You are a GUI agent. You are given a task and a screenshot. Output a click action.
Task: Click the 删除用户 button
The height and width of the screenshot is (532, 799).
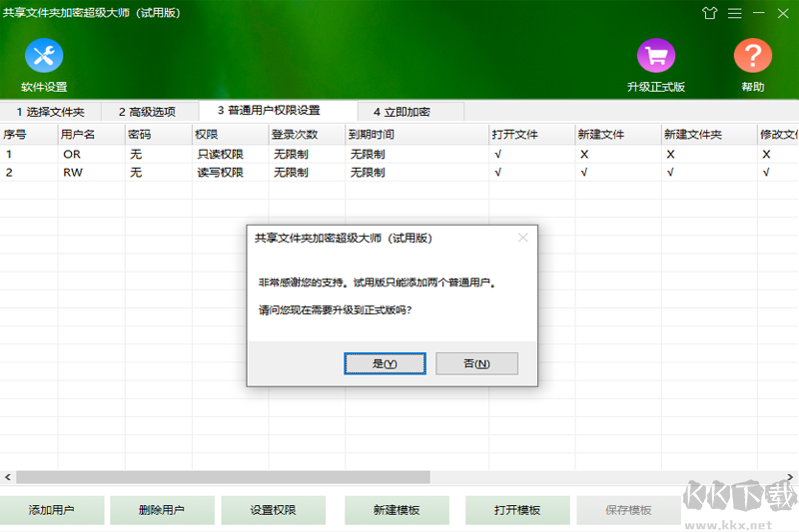[x=162, y=510]
